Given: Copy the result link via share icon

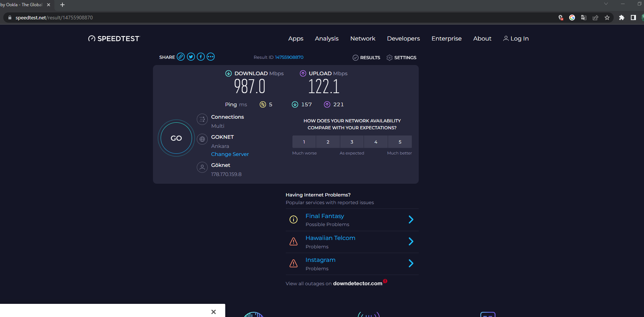Looking at the screenshot, I should point(181,57).
